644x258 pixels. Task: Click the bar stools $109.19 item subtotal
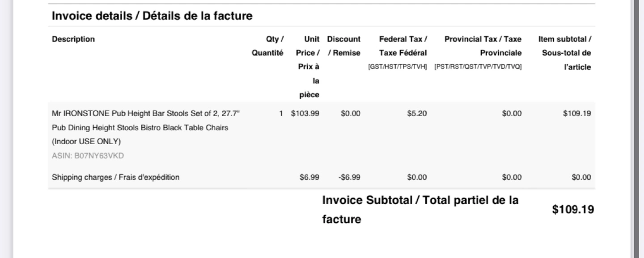click(x=577, y=114)
